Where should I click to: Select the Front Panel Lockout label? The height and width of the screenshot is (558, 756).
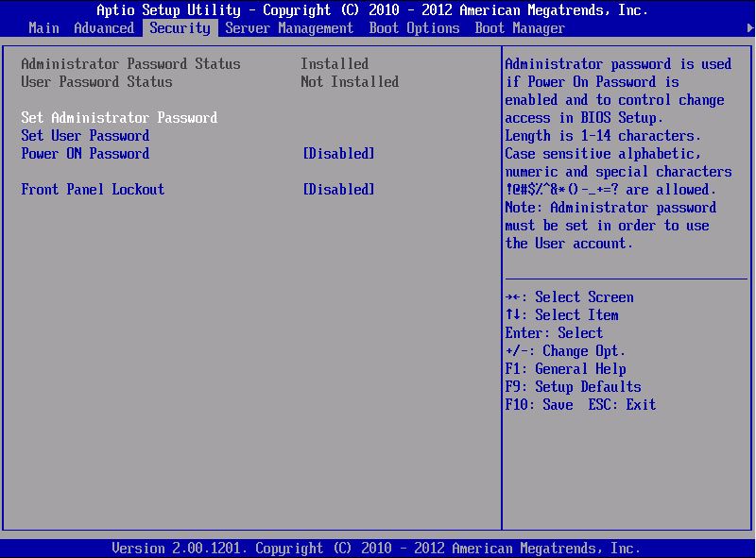(x=93, y=190)
